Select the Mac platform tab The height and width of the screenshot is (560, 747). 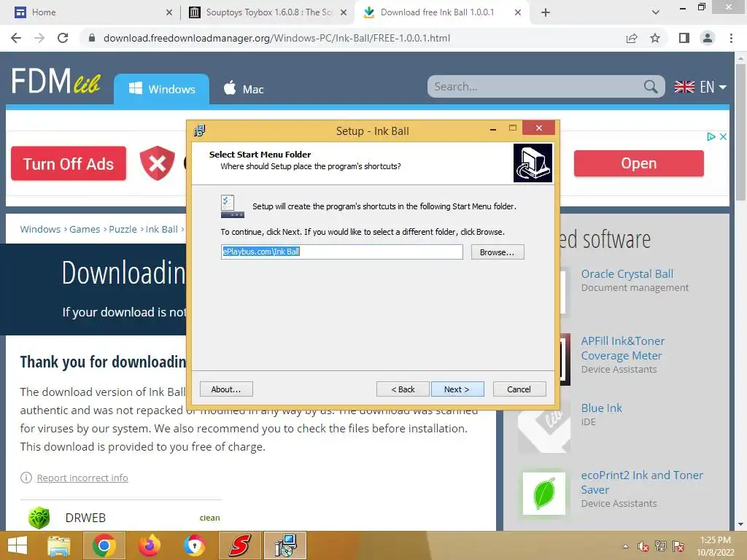[x=244, y=88]
